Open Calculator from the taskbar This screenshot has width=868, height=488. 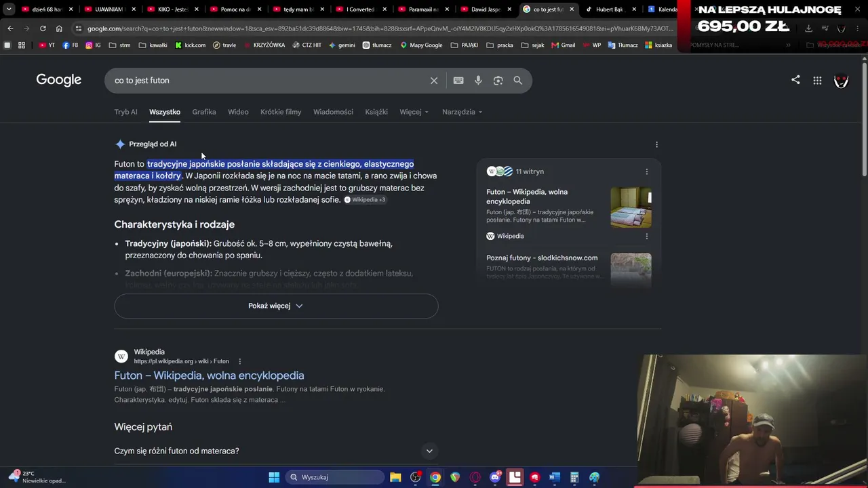[574, 477]
